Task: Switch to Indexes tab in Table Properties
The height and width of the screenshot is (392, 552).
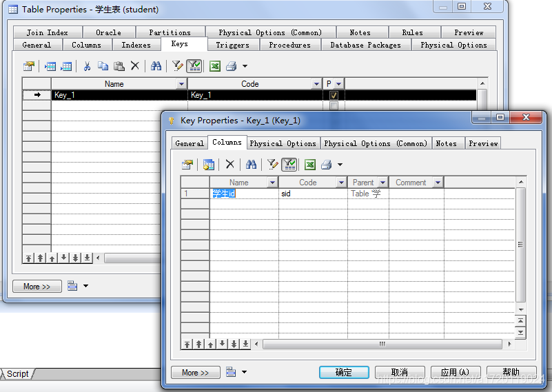Action: [136, 45]
